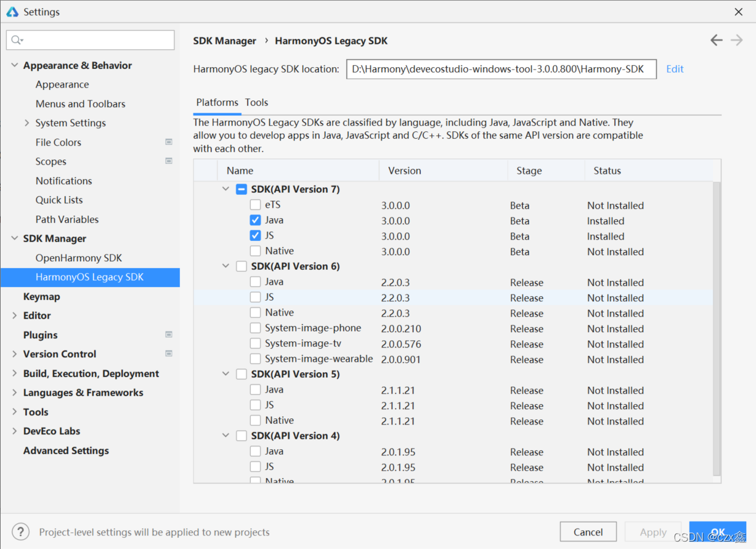The width and height of the screenshot is (756, 549).
Task: Check System-image-phone checkbox
Action: 255,328
